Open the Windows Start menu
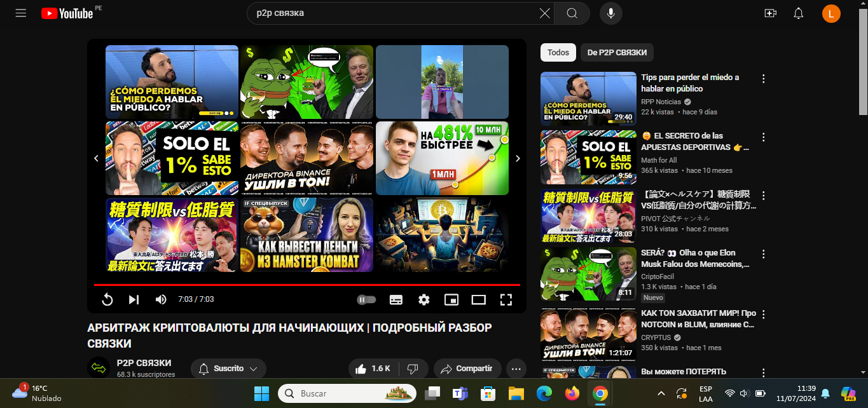868x408 pixels. [261, 393]
